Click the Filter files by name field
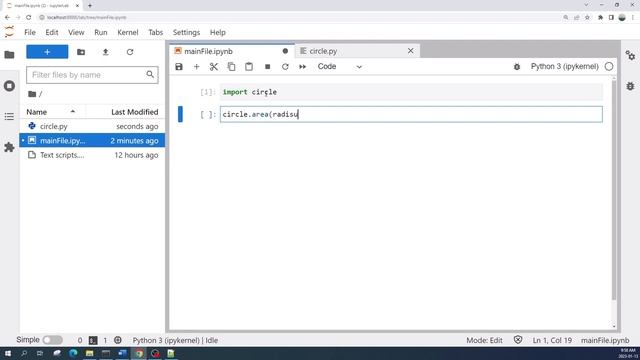 click(92, 75)
